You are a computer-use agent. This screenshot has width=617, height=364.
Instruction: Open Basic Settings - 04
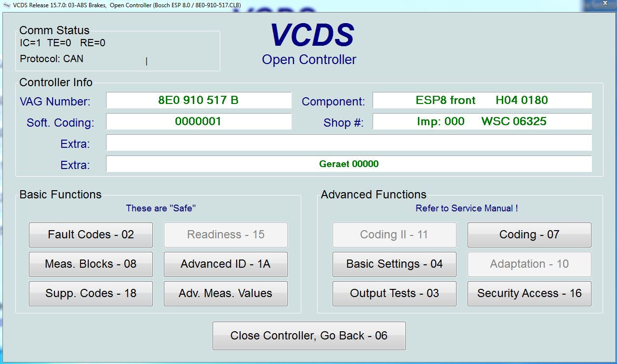(394, 264)
